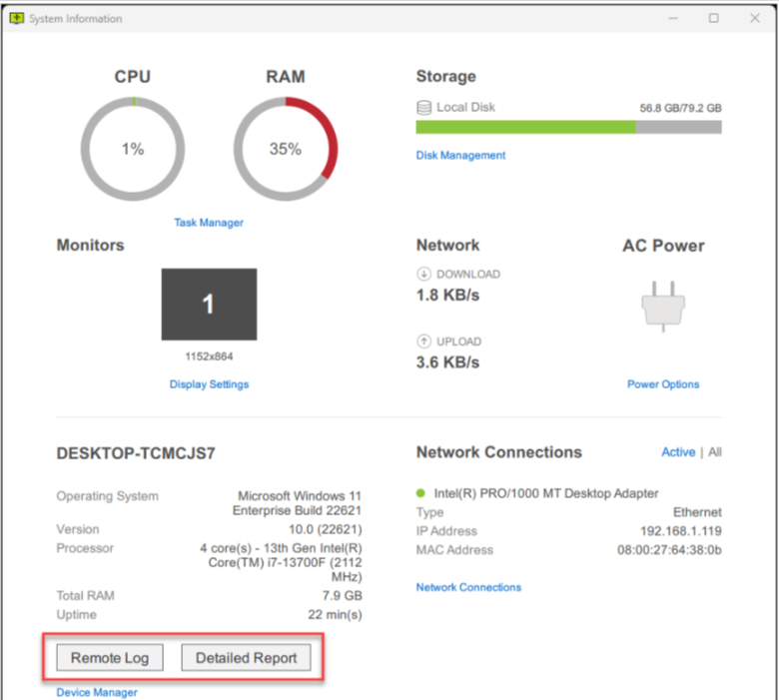Select monitor 1 thumbnail
This screenshot has width=779, height=700.
pyautogui.click(x=209, y=304)
